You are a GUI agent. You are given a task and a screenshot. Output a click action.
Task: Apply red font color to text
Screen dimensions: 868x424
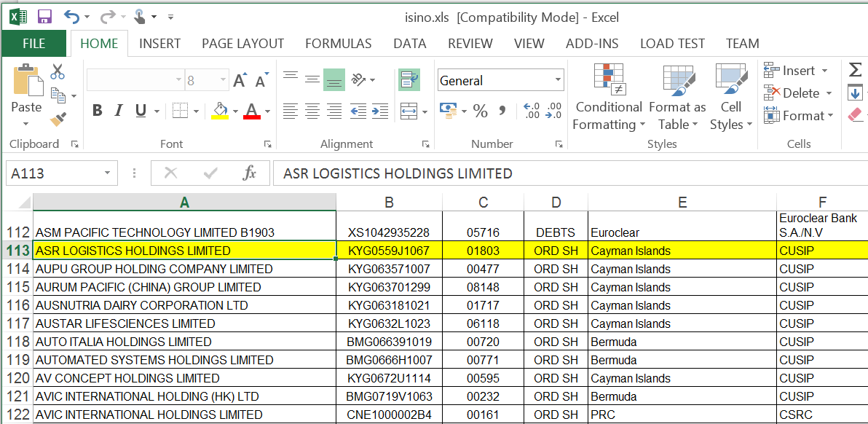pyautogui.click(x=253, y=111)
